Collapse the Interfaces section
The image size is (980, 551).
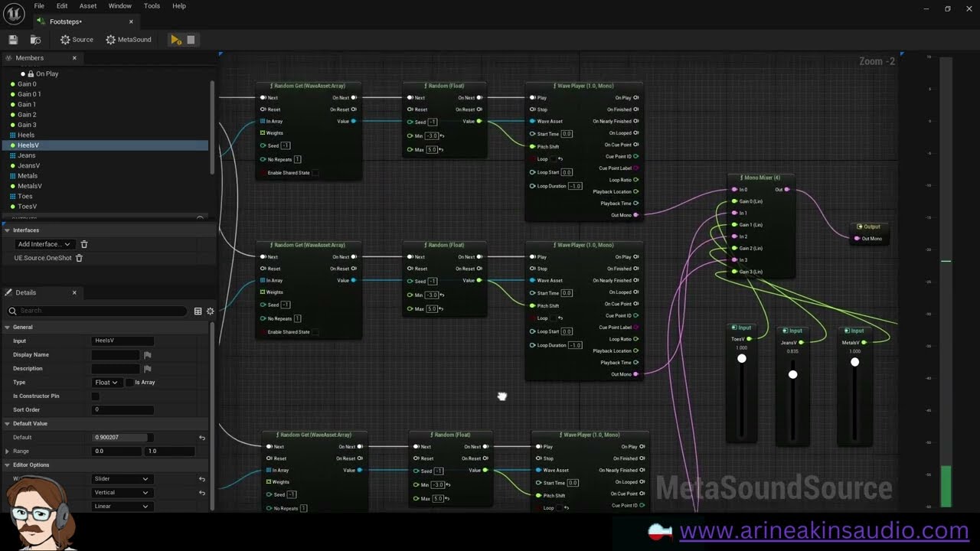(x=7, y=230)
